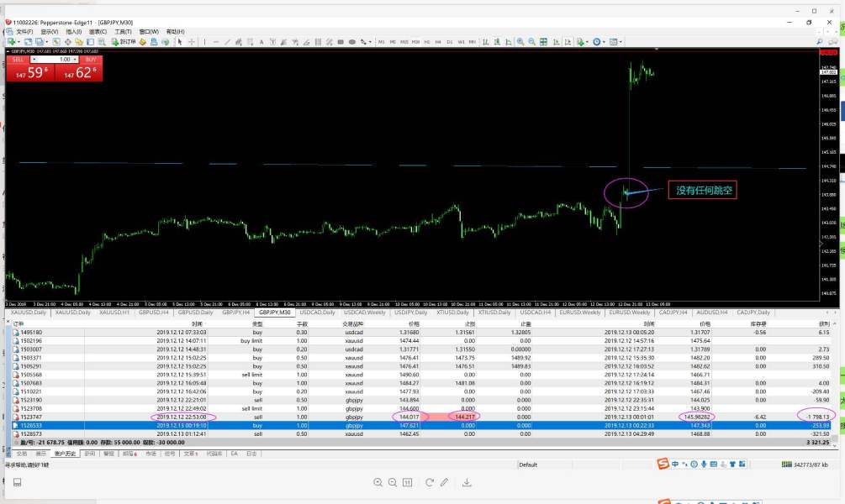This screenshot has height=504, width=845.
Task: Open the periods clock icon
Action: (597, 41)
